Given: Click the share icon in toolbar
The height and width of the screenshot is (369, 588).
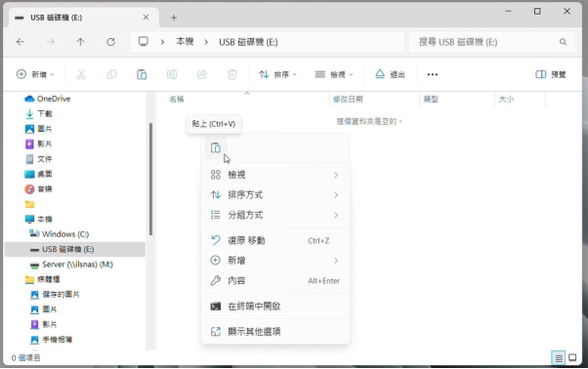Looking at the screenshot, I should (x=202, y=74).
